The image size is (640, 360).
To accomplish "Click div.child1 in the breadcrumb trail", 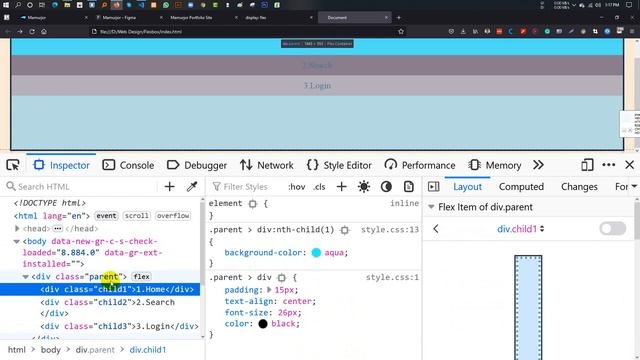I will (148, 350).
